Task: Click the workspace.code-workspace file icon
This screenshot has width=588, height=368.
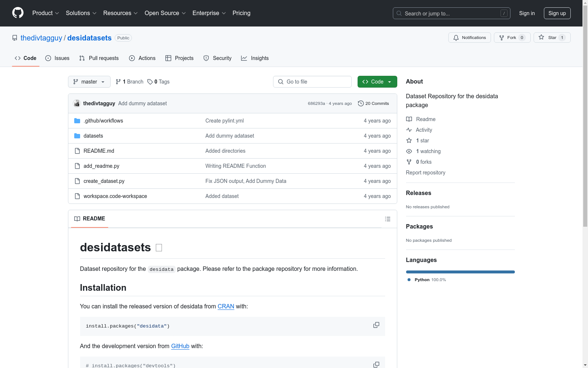Action: point(77,196)
